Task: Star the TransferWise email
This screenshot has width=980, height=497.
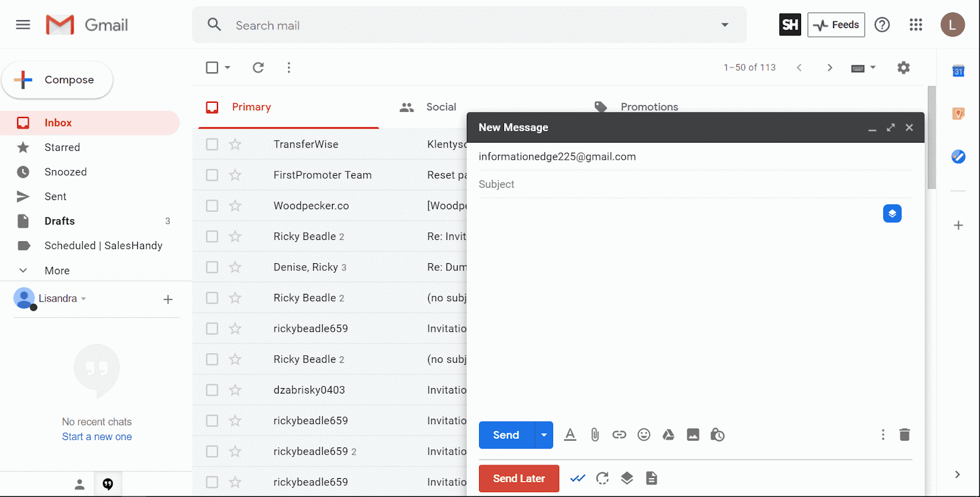Action: (235, 144)
